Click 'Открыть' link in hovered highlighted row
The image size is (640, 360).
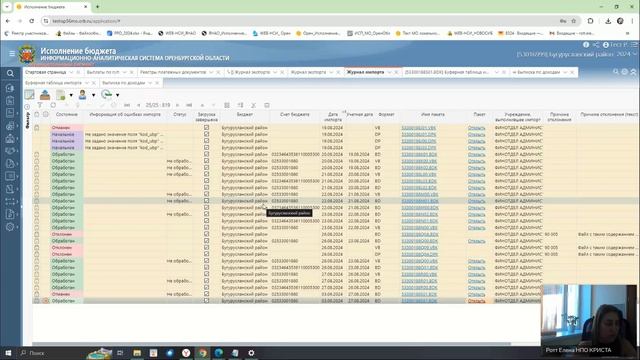[x=476, y=201]
